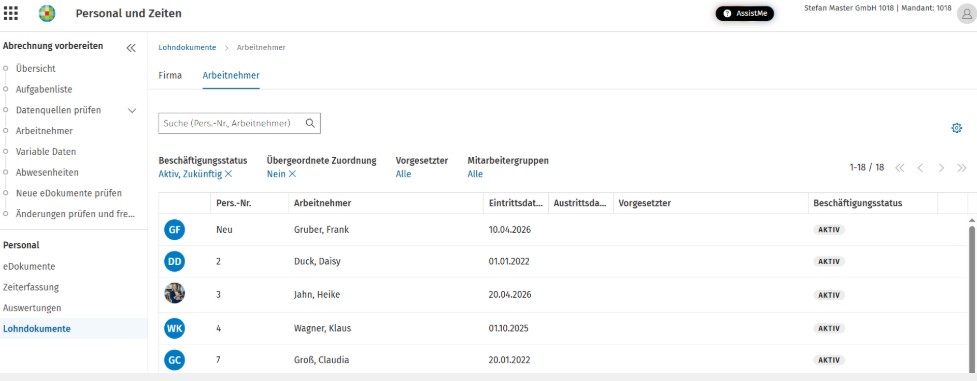This screenshot has height=381, width=977.
Task: Open Variable Daten sidebar item
Action: [x=46, y=152]
